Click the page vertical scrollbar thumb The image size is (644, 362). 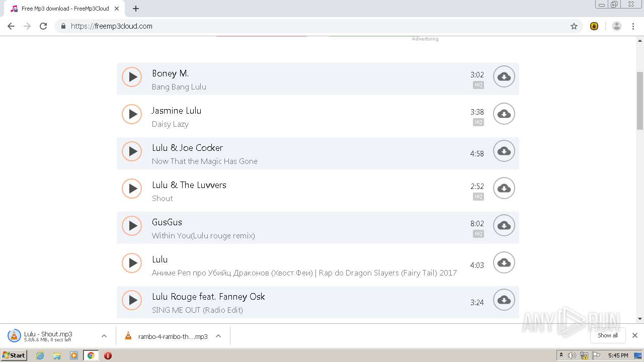coord(640,101)
